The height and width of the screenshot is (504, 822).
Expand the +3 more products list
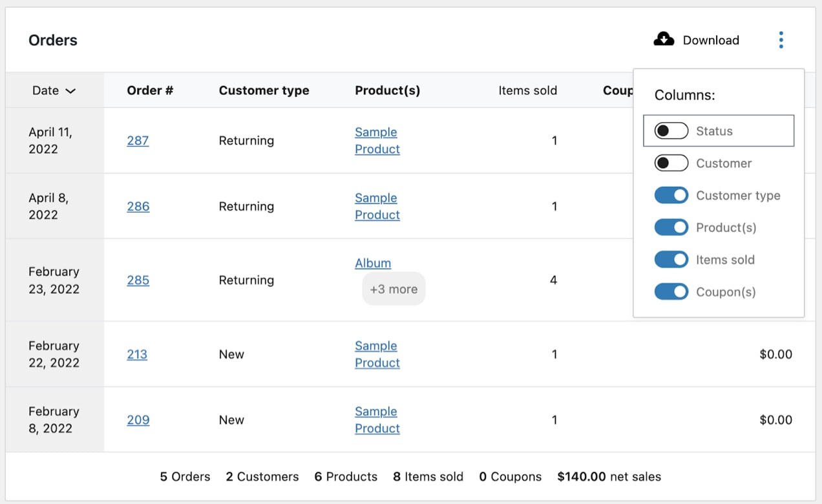[394, 289]
